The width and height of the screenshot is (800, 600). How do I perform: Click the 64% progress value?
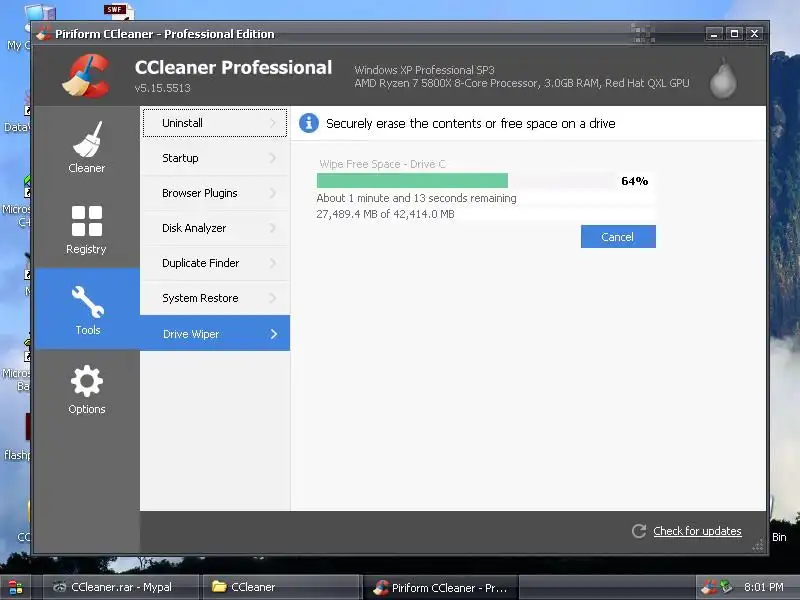(x=635, y=181)
